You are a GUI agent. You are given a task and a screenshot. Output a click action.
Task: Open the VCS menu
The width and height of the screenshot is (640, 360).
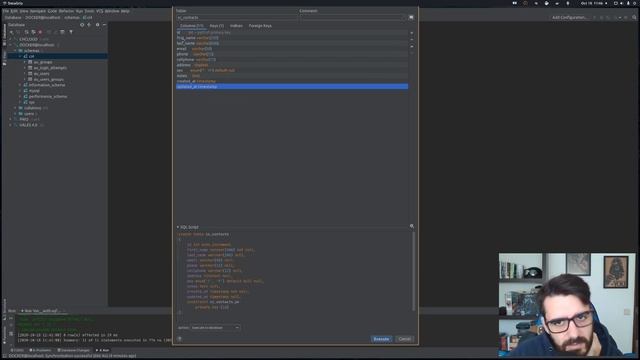pos(99,11)
